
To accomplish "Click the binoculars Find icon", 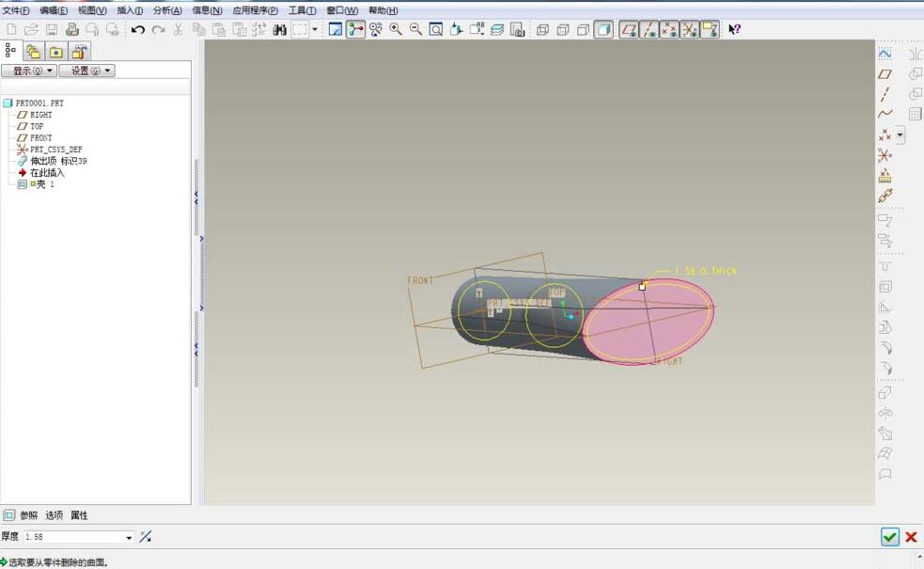I will [279, 29].
